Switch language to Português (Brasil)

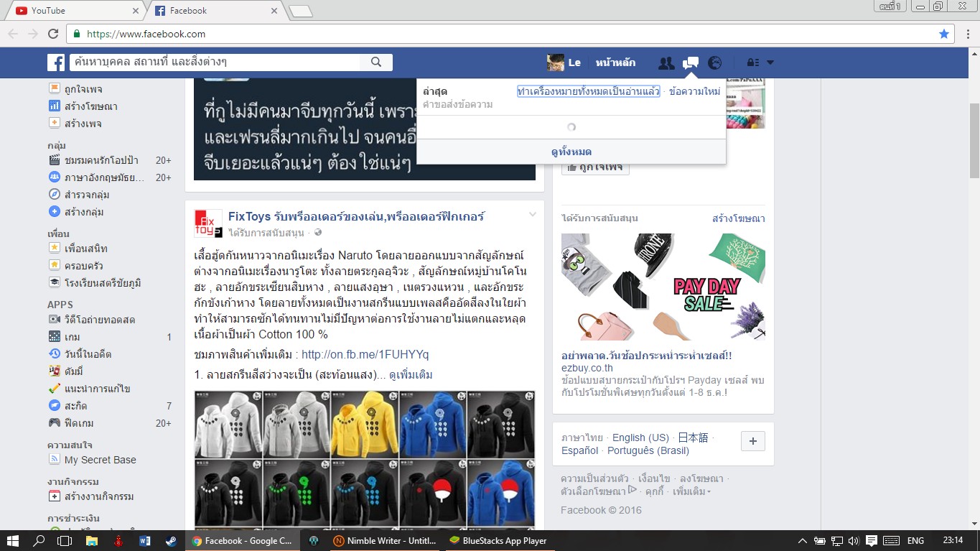[648, 450]
